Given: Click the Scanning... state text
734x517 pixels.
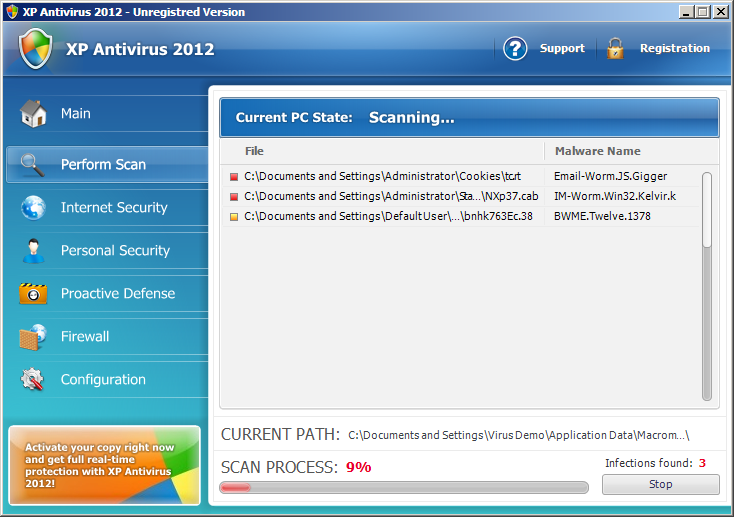Looking at the screenshot, I should [x=411, y=118].
